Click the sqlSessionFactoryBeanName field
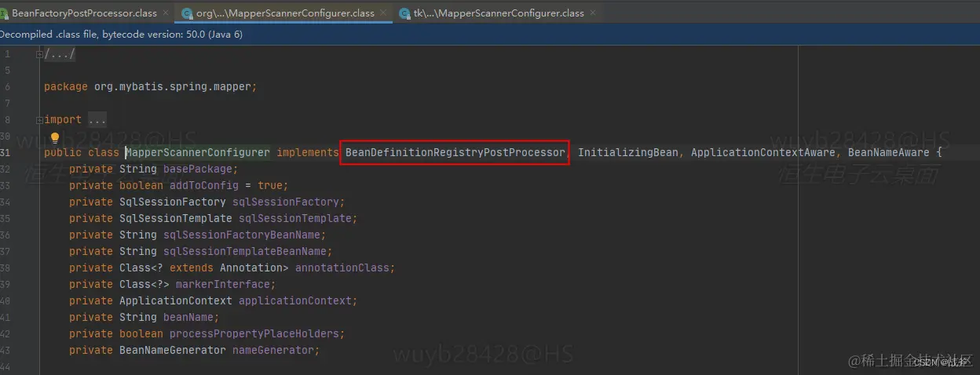Screen dimensions: 980x375 click(x=242, y=235)
